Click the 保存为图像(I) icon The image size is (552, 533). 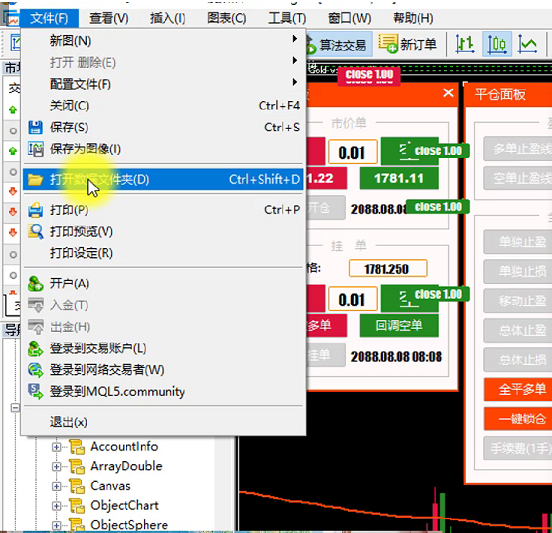(x=35, y=149)
